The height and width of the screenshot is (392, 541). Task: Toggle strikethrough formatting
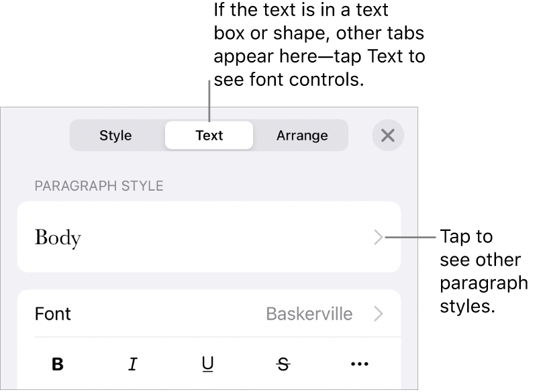pyautogui.click(x=283, y=364)
